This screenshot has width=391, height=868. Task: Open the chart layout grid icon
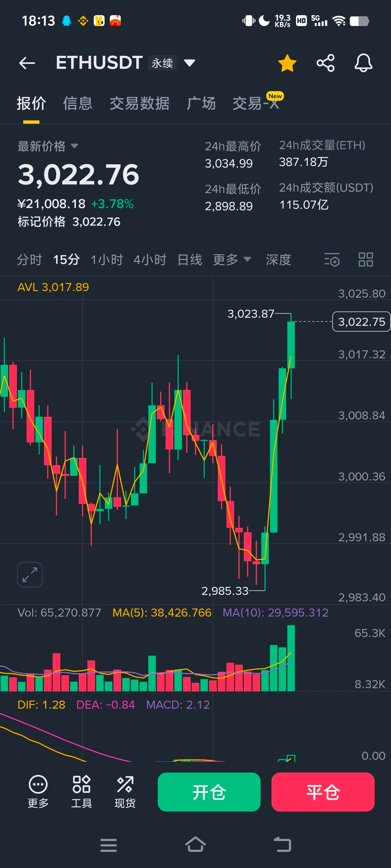(366, 260)
